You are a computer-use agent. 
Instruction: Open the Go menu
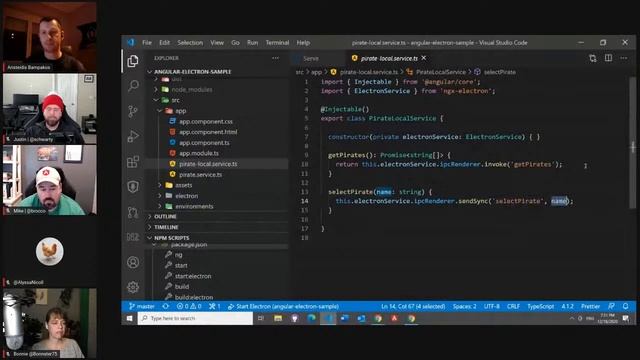pos(236,42)
